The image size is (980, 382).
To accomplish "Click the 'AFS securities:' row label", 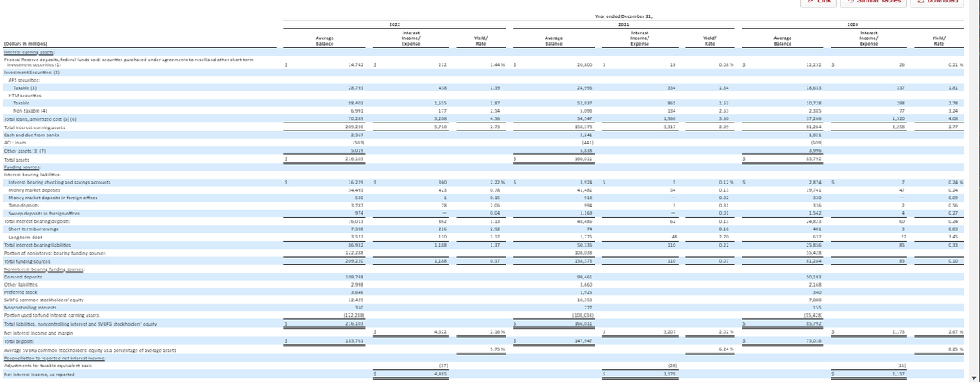I will 24,79.
